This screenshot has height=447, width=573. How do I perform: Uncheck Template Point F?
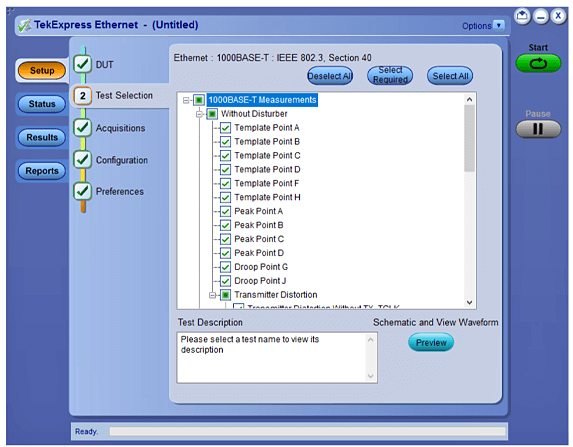[x=226, y=183]
